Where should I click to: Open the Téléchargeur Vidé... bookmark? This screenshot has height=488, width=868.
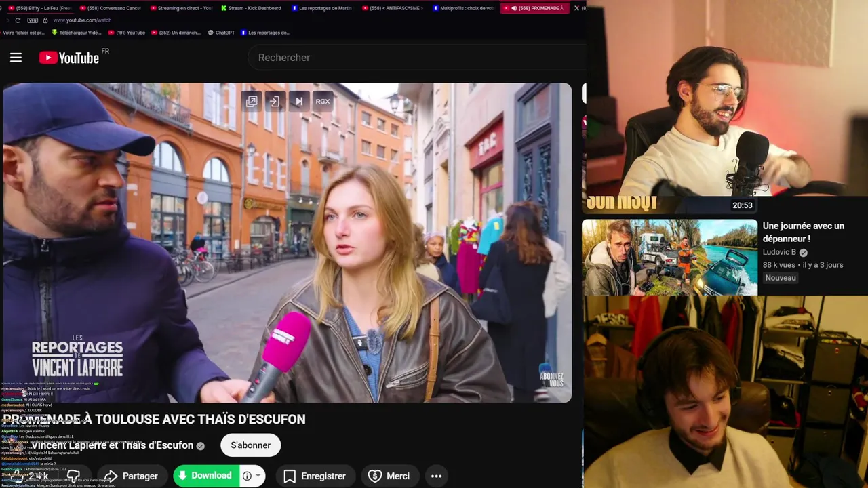click(77, 33)
